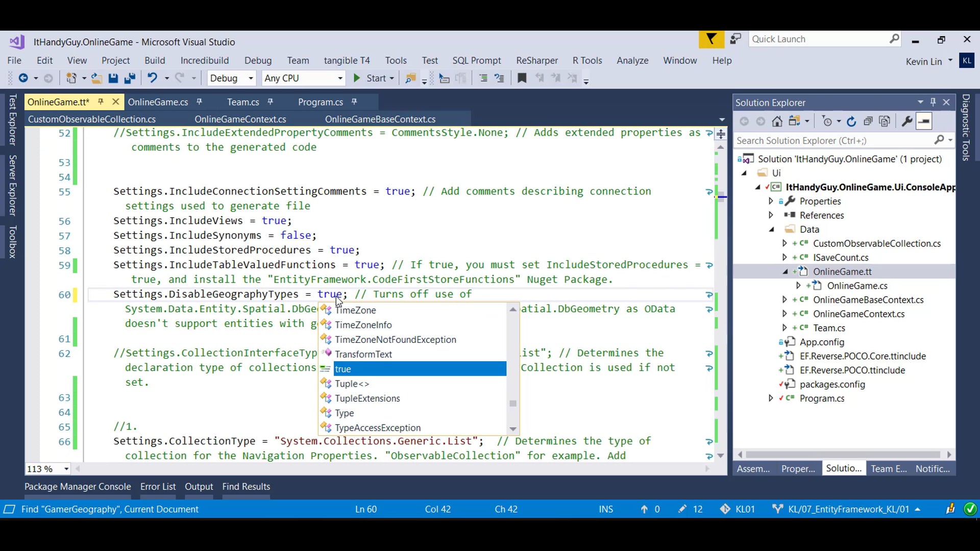Toggle Solution Explorer auto-hide pin
Image resolution: width=980 pixels, height=551 pixels.
pyautogui.click(x=933, y=102)
